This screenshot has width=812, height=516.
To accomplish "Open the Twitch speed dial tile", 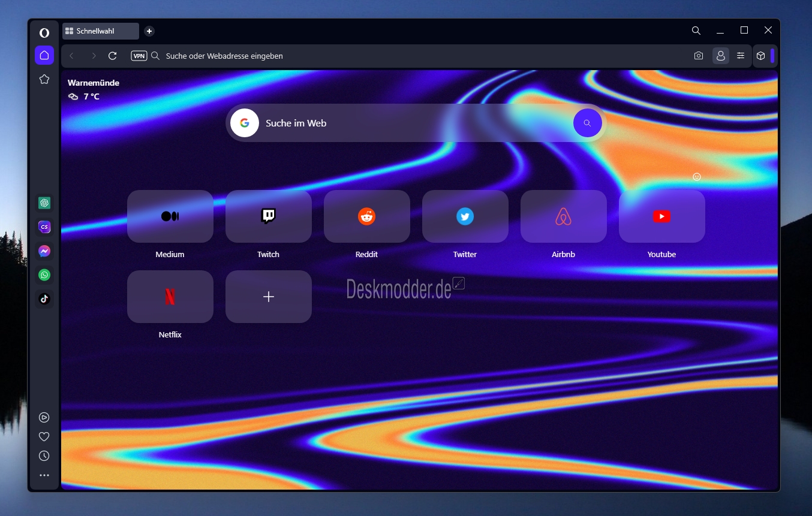I will pyautogui.click(x=269, y=216).
